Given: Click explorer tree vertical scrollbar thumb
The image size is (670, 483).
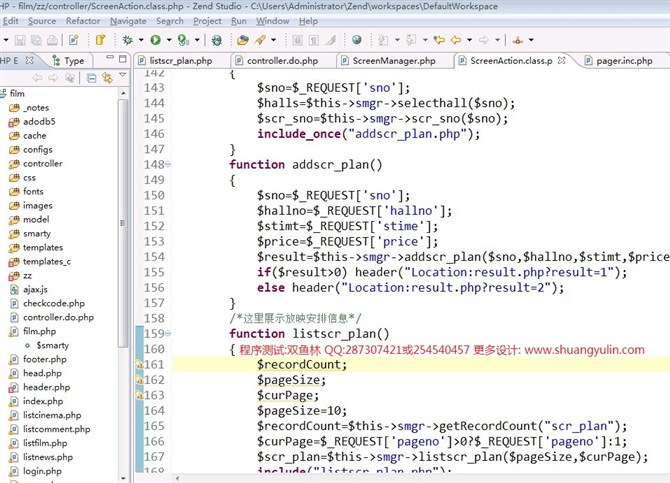Looking at the screenshot, I should click(123, 223).
